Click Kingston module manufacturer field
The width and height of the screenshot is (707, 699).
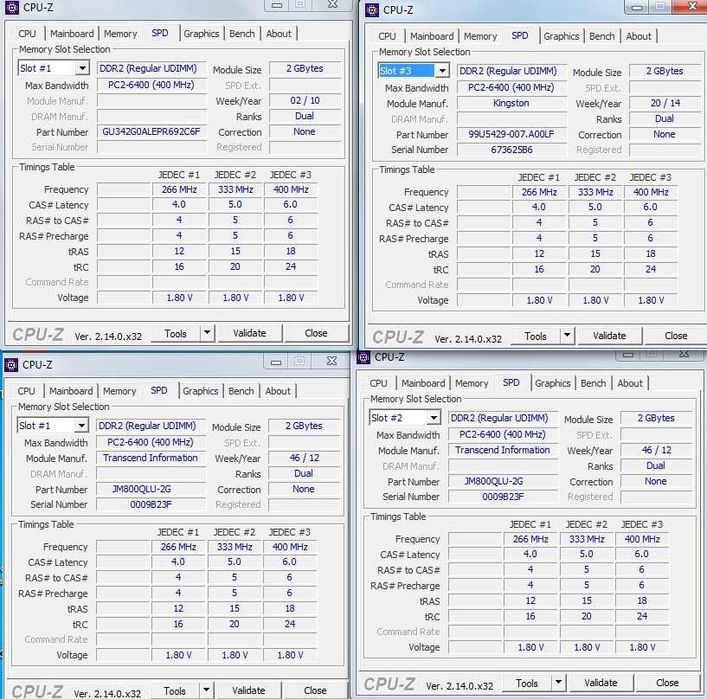pos(511,103)
